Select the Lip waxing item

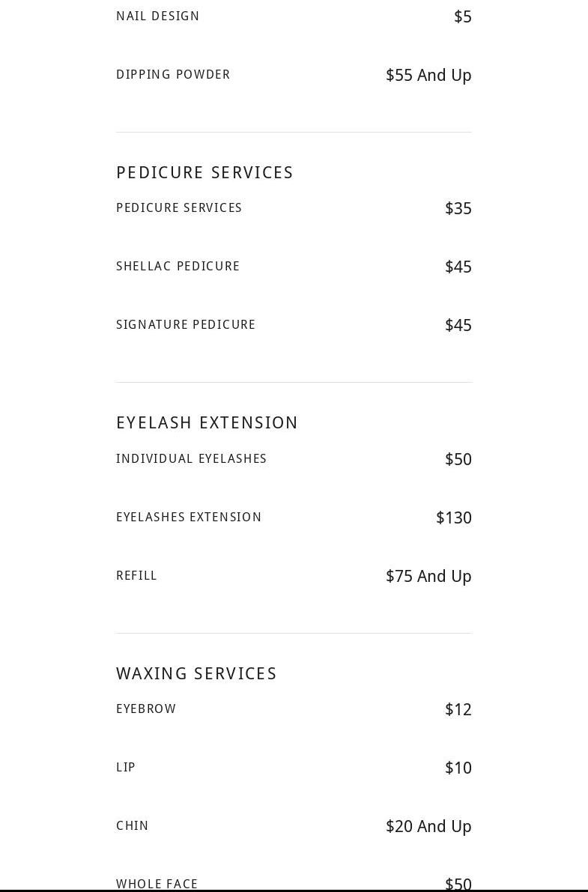point(126,768)
